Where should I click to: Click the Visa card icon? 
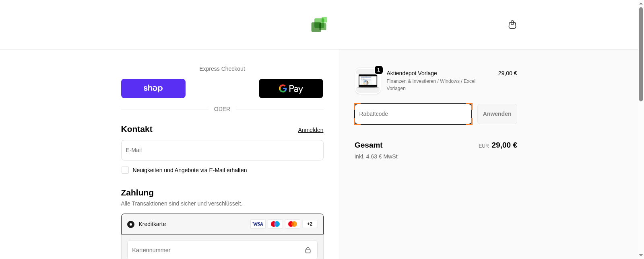point(258,224)
